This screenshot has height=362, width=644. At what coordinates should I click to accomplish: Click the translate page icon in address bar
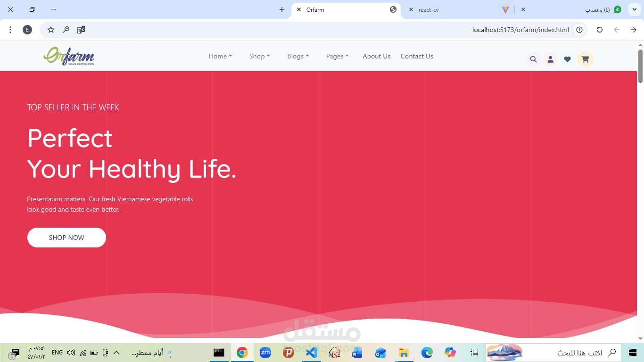tap(81, 30)
